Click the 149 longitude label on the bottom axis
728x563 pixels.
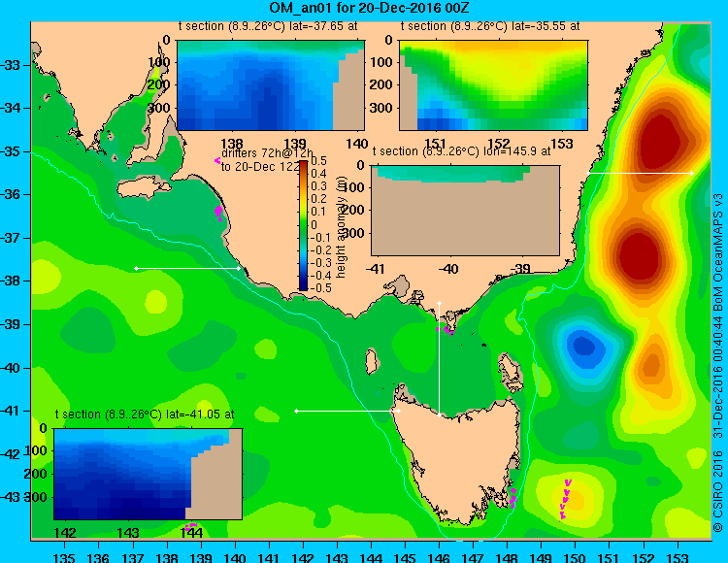tap(542, 558)
